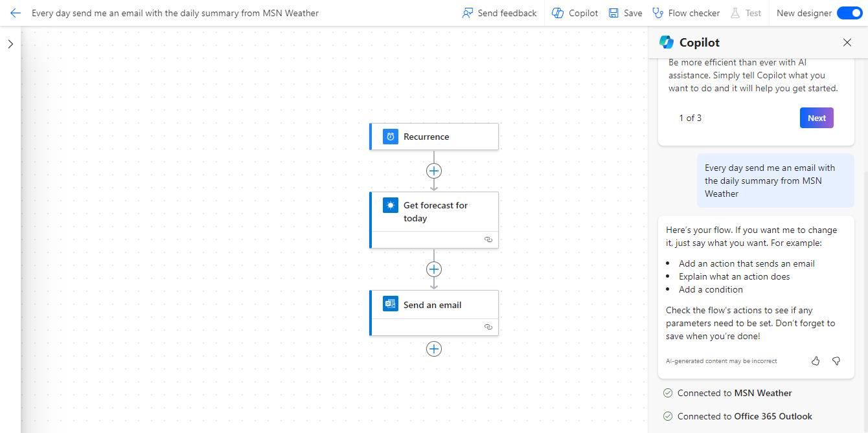Screen dimensions: 868x433
Task: Click the Outlook icon on Send an email
Action: tap(390, 304)
